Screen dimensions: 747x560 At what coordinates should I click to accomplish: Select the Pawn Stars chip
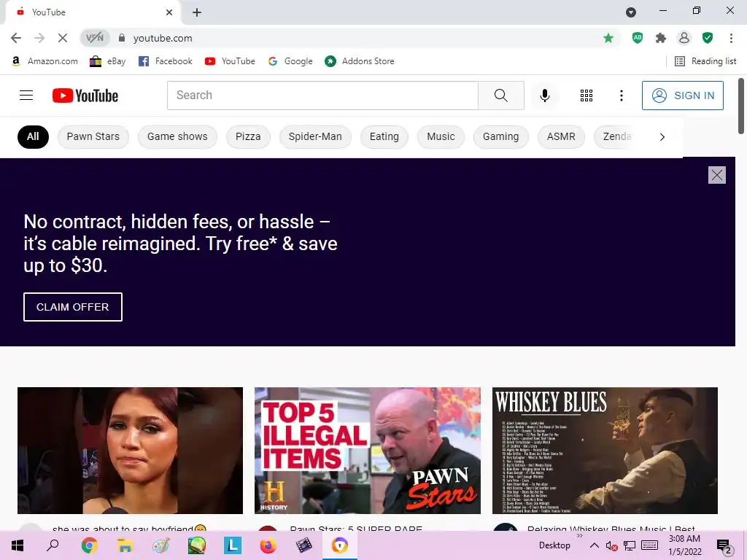pos(93,136)
